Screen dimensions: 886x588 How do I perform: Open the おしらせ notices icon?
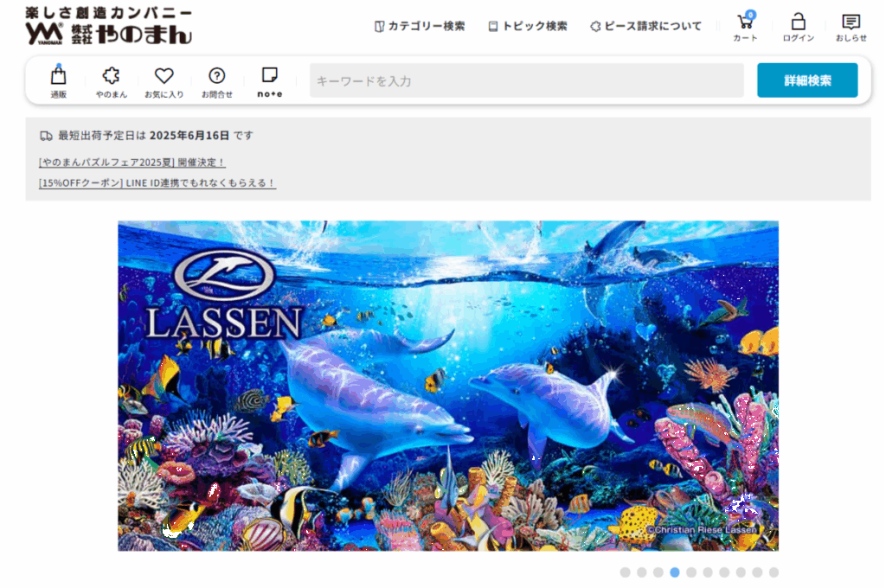851,22
